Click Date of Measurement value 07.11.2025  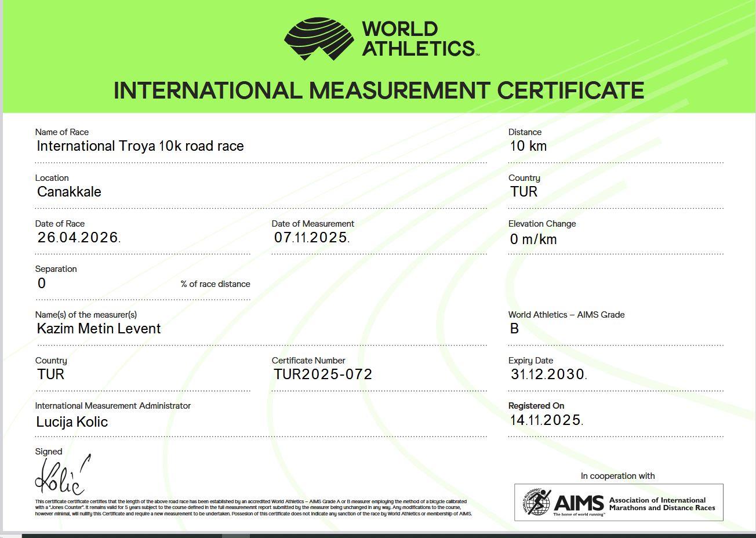311,238
